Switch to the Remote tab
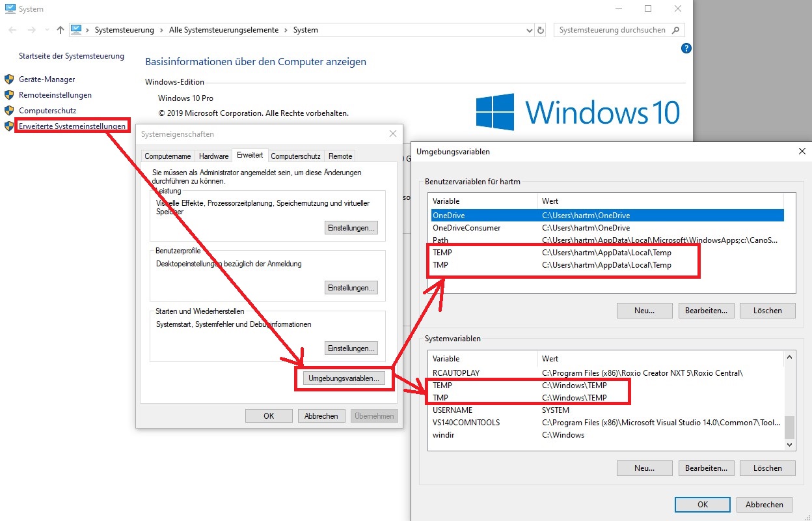Image resolution: width=812 pixels, height=521 pixels. tap(340, 156)
